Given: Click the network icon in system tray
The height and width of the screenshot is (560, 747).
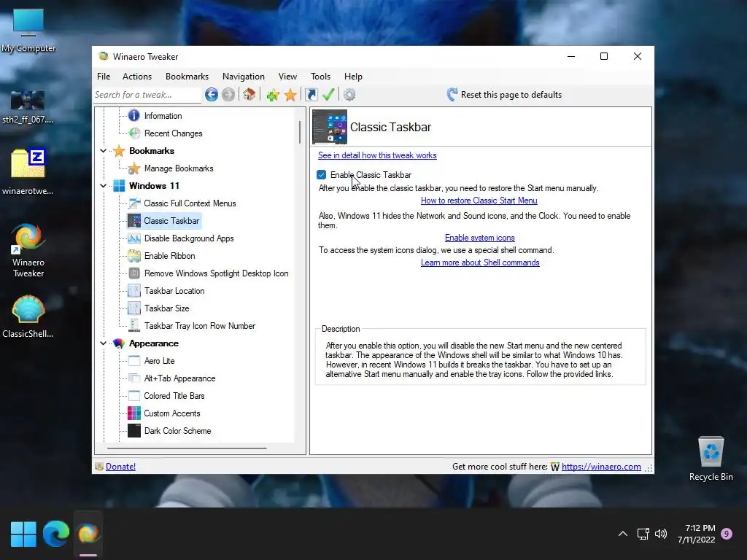Looking at the screenshot, I should [643, 534].
